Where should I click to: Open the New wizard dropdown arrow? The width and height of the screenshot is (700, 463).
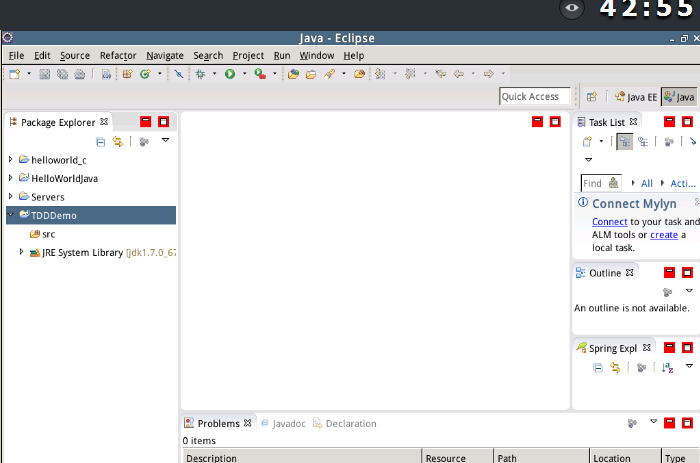(29, 74)
